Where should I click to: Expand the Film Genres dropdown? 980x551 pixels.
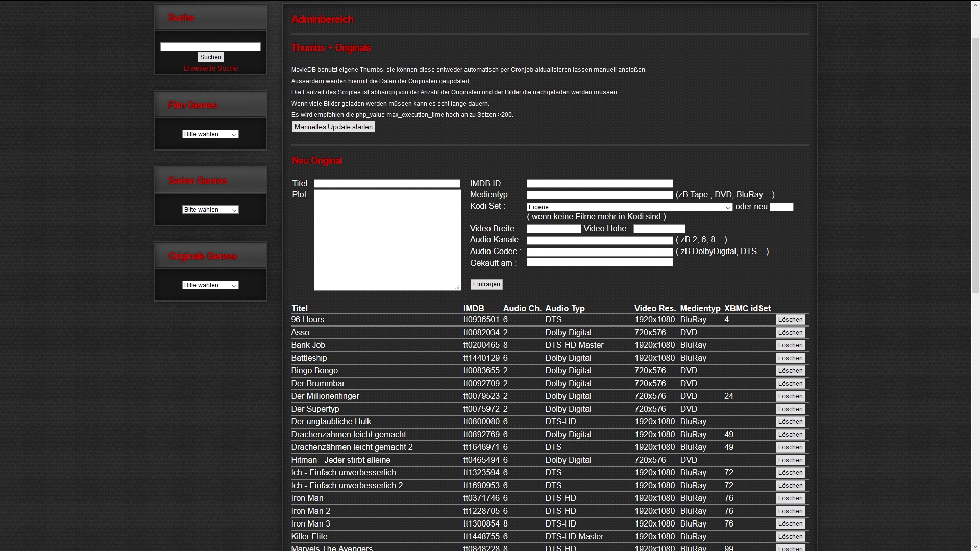point(210,134)
